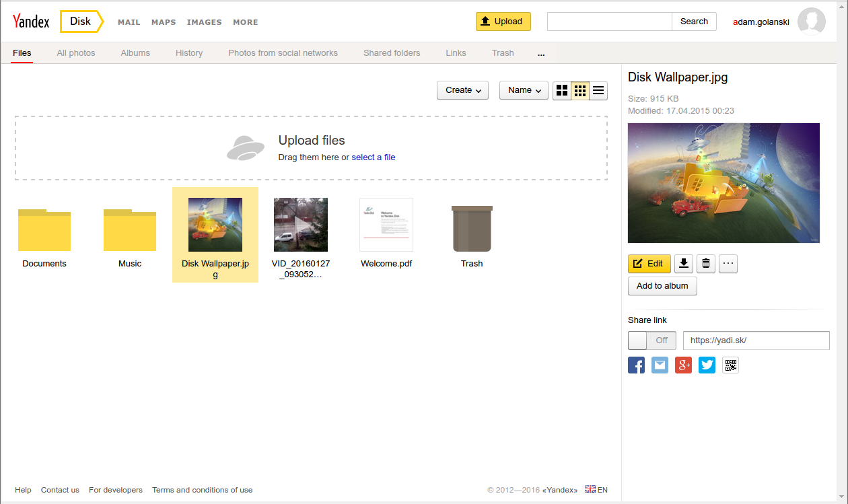848x504 pixels.
Task: Click the Welcome.pdf file name
Action: 386,264
